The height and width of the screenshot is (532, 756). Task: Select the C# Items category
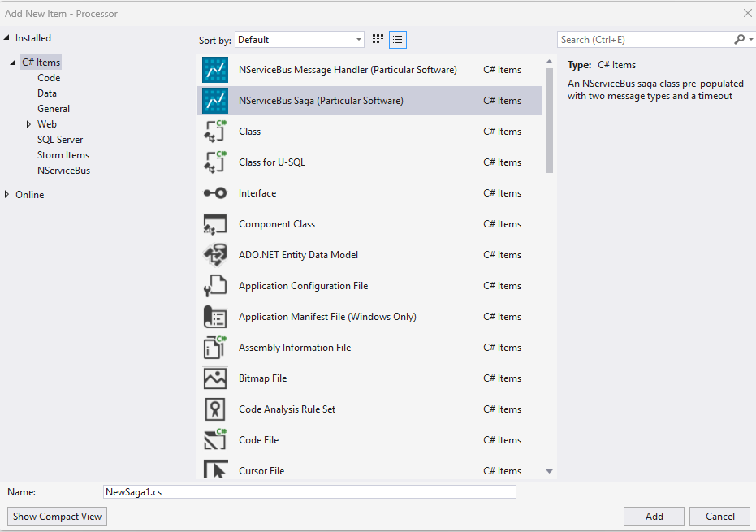coord(41,63)
